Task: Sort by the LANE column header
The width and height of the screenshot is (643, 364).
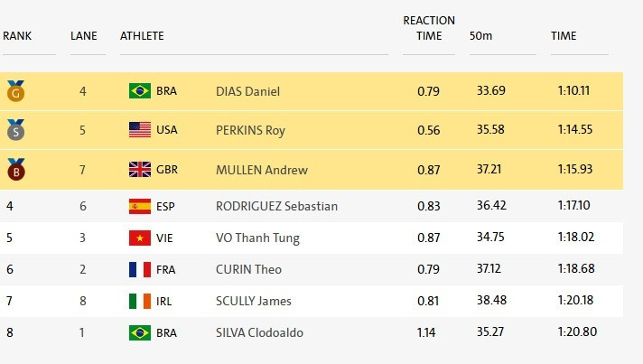Action: point(84,36)
